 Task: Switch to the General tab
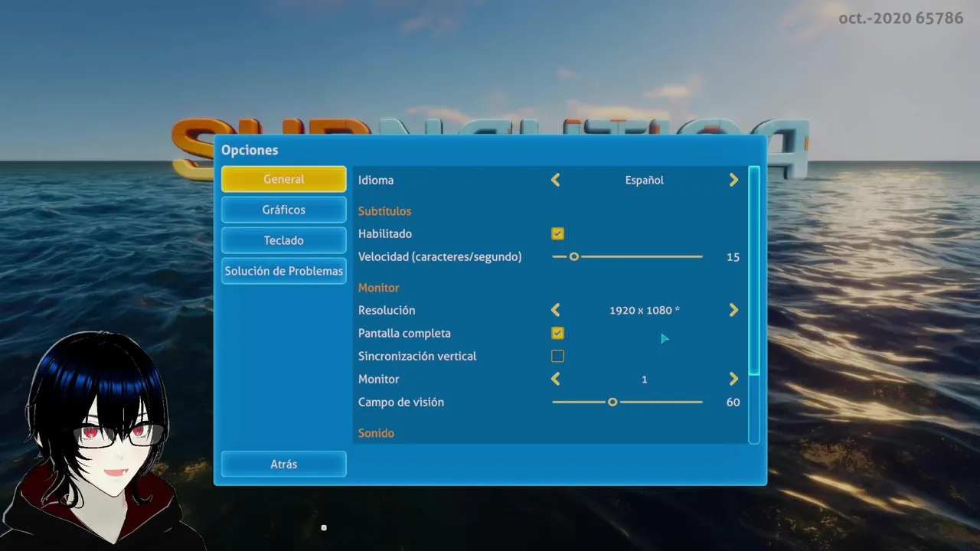coord(283,179)
